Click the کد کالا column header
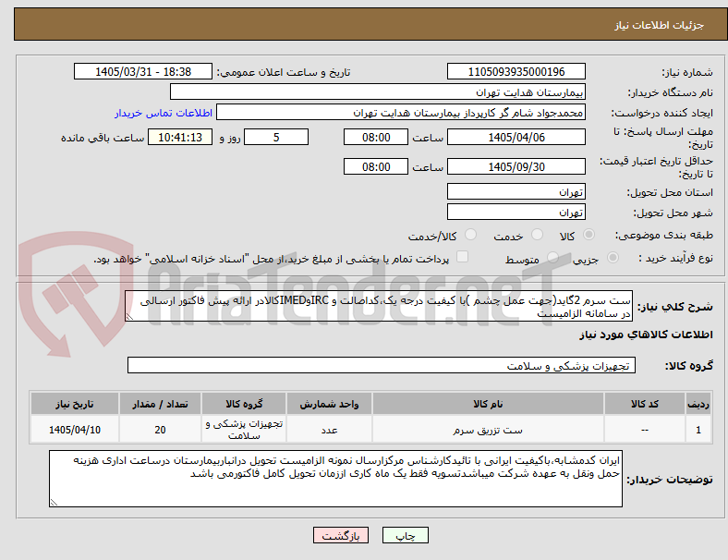This screenshot has height=560, width=728. click(x=645, y=404)
